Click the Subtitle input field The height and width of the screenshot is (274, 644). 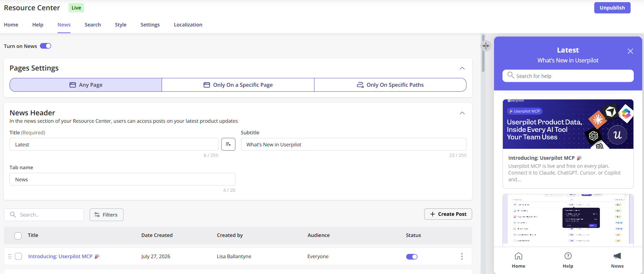click(354, 144)
